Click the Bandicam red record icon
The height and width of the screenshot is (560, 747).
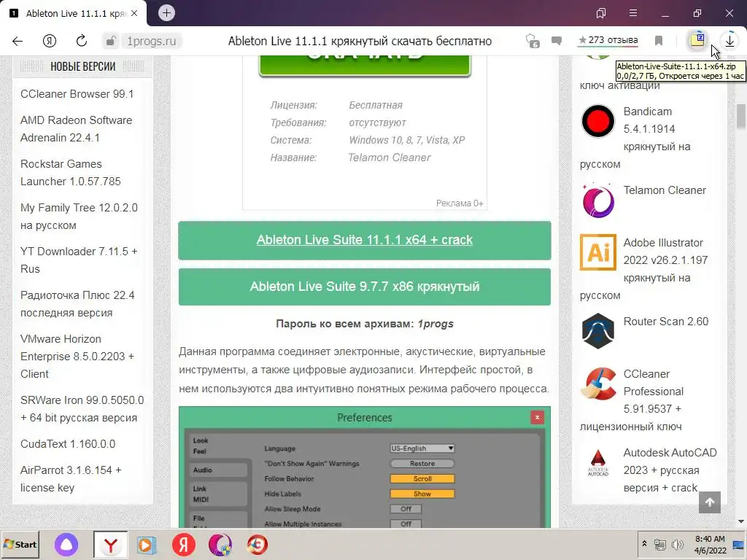click(598, 121)
